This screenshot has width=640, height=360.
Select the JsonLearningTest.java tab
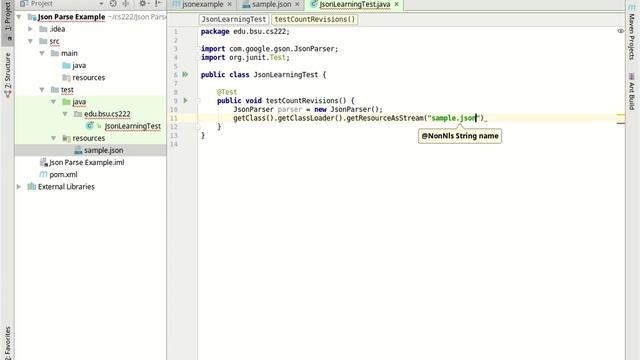tap(355, 4)
